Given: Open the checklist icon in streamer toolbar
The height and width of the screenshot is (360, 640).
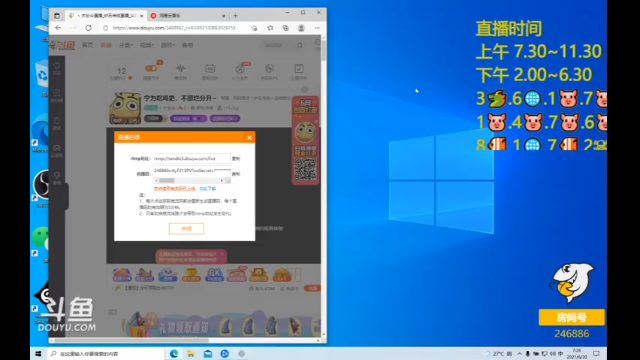Looking at the screenshot, I should [x=299, y=69].
